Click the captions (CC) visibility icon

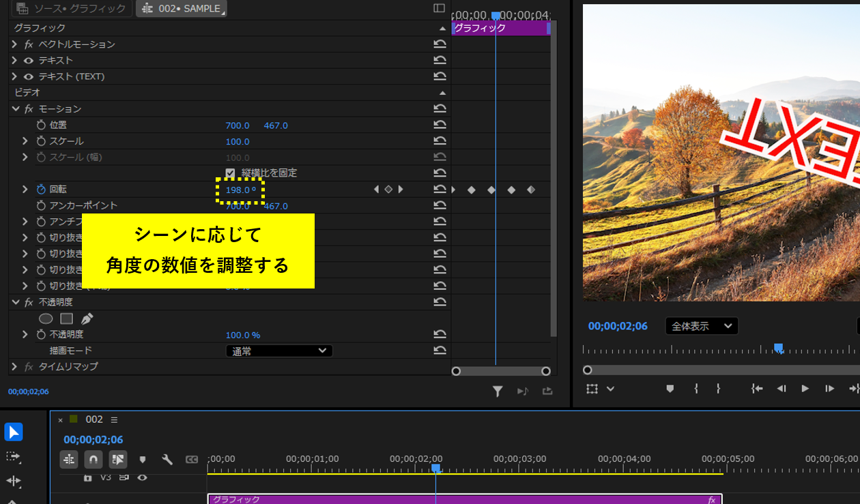pyautogui.click(x=192, y=459)
